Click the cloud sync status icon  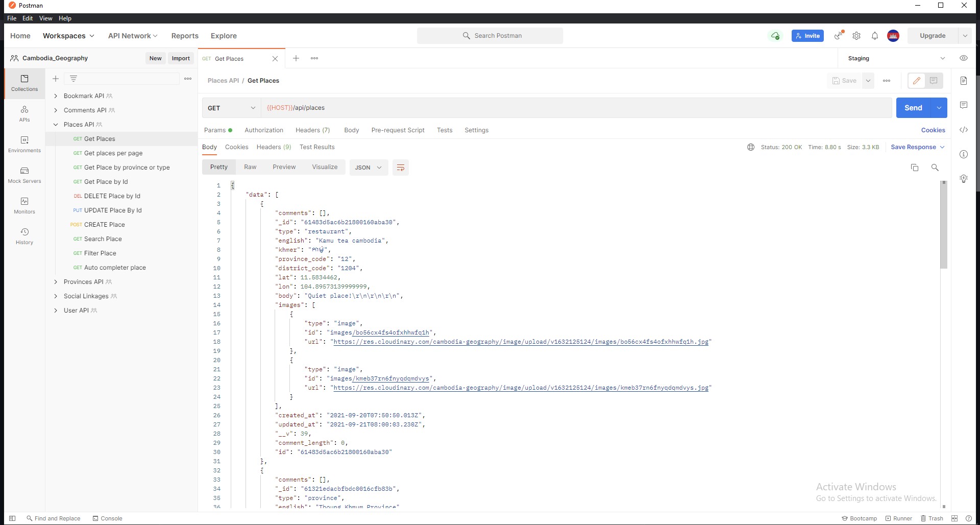click(x=775, y=36)
